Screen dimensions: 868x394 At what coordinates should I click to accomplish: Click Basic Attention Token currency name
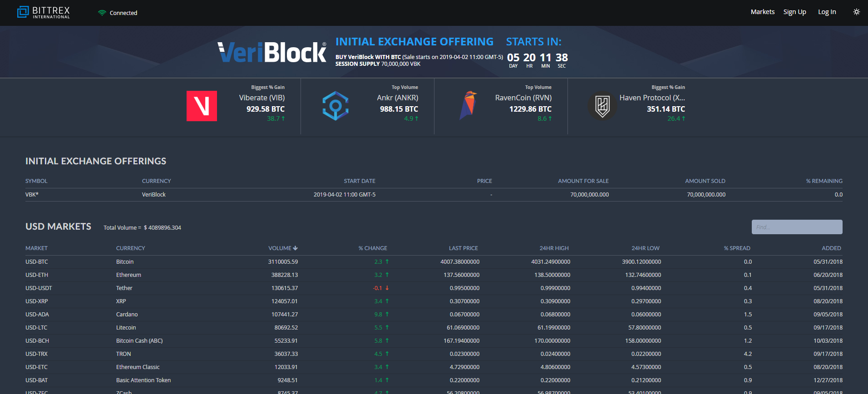pos(143,380)
